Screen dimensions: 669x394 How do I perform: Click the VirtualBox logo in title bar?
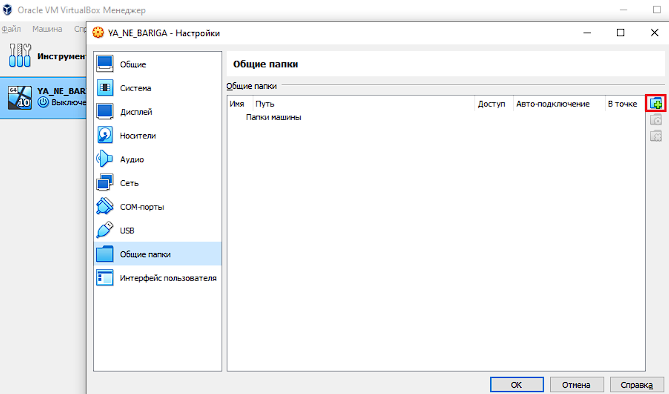click(7, 9)
